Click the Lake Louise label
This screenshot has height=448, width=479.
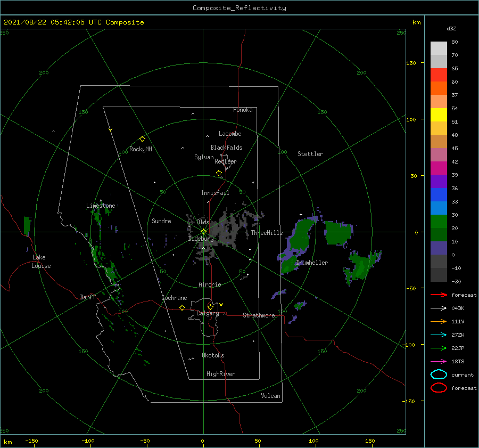coord(41,262)
